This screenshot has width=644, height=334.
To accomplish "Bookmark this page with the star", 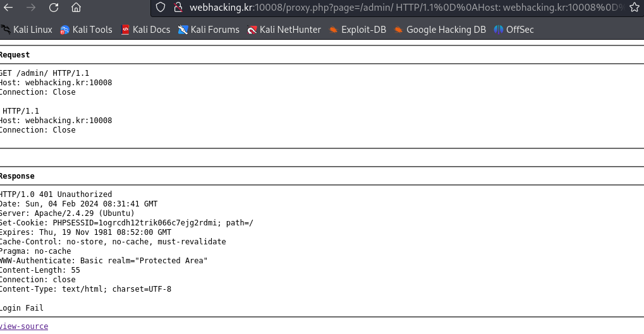I will pos(634,8).
